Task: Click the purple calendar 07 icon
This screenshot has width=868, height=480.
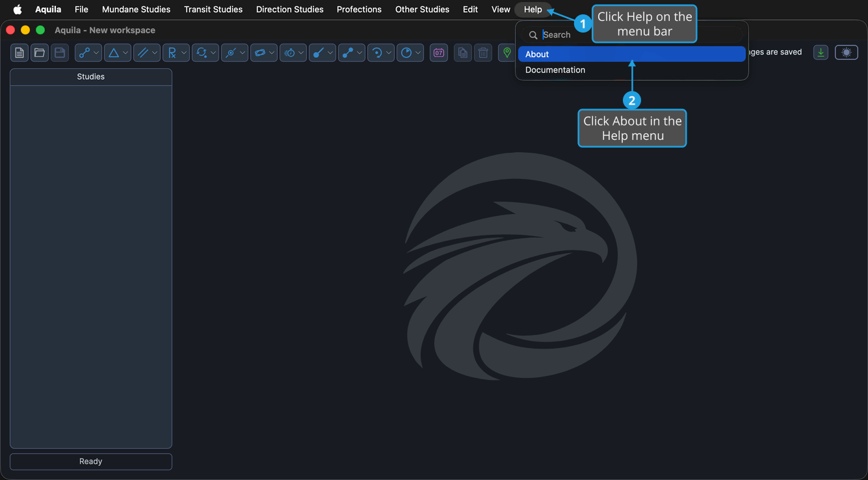Action: (439, 53)
